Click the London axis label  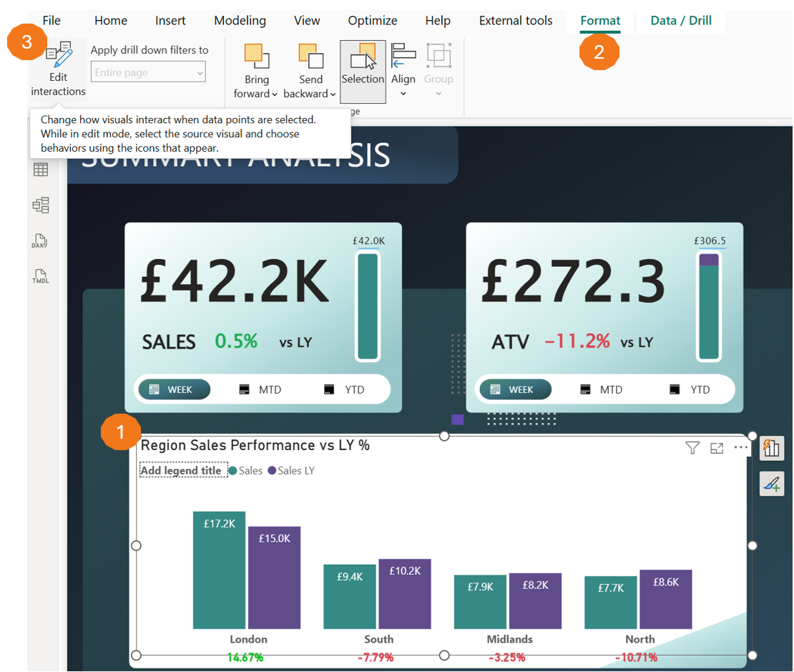[x=248, y=639]
